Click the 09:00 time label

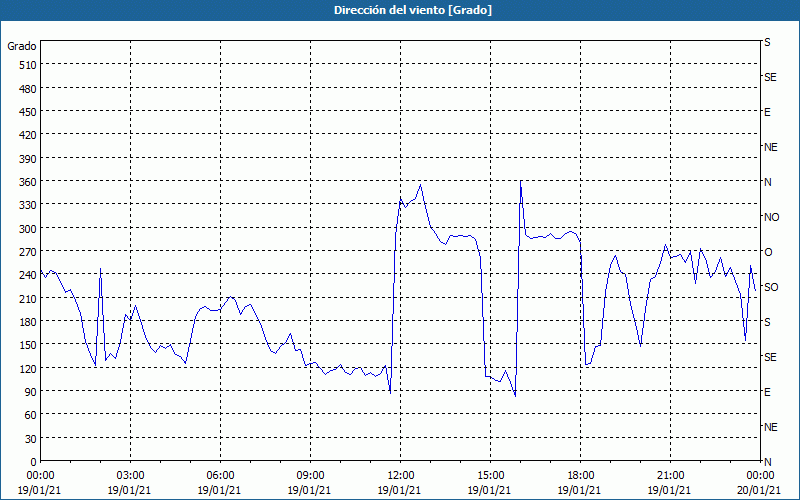310,476
